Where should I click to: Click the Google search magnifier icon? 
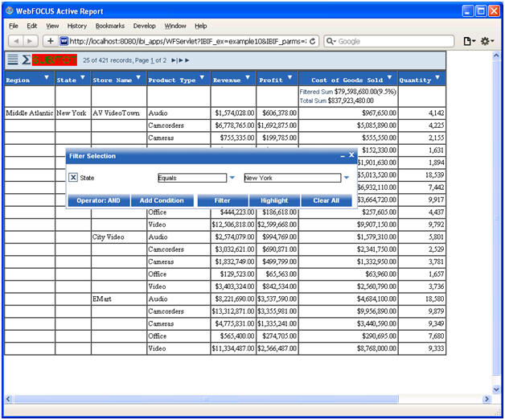(331, 41)
